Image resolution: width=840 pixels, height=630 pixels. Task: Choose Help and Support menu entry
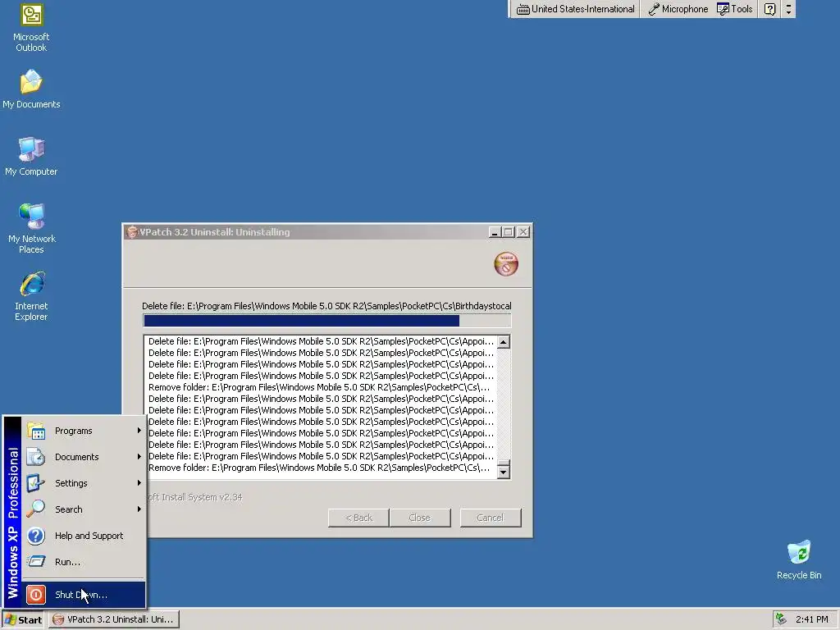click(83, 536)
